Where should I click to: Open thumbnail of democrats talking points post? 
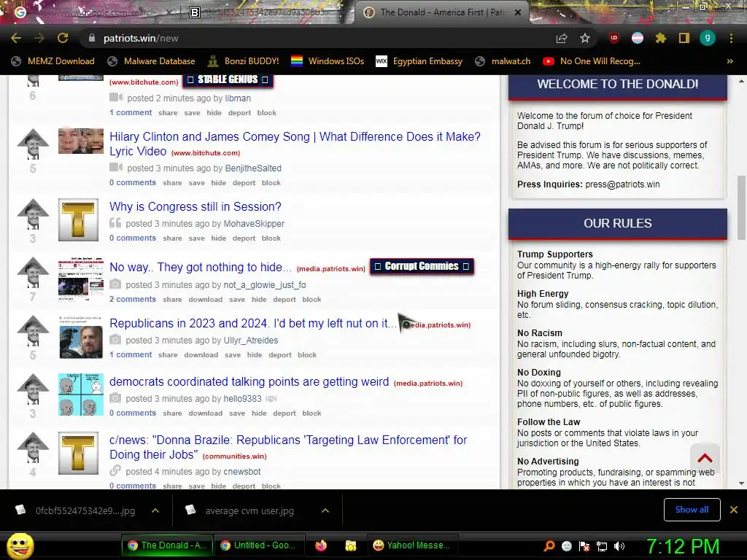pos(81,394)
